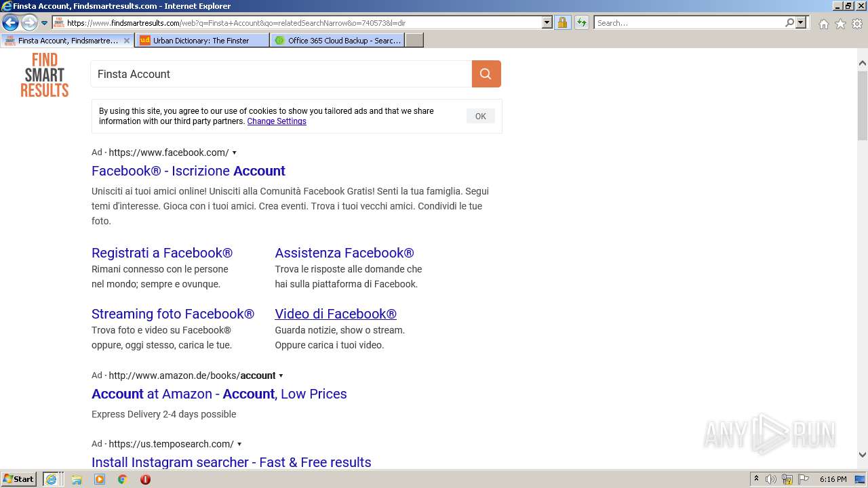868x488 pixels.
Task: Open Assistenza Facebook® link
Action: point(344,253)
